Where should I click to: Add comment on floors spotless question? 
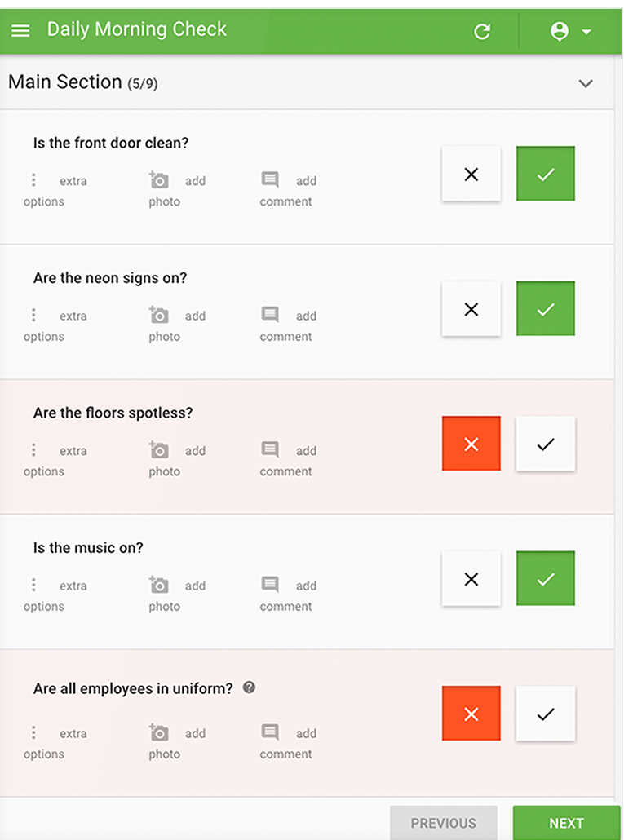270,450
